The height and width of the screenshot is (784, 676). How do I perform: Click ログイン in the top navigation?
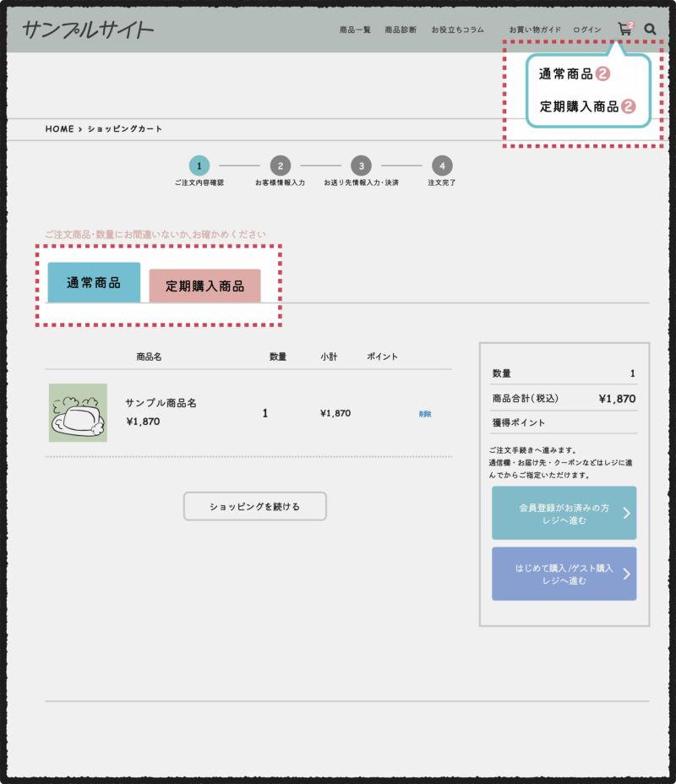coord(588,29)
